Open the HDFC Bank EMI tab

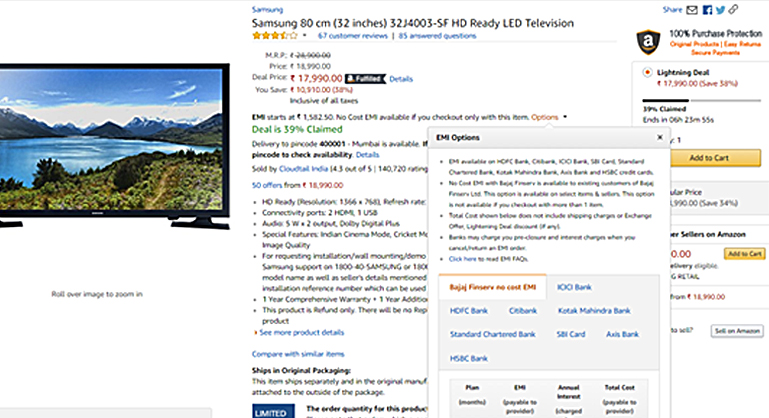coord(469,311)
